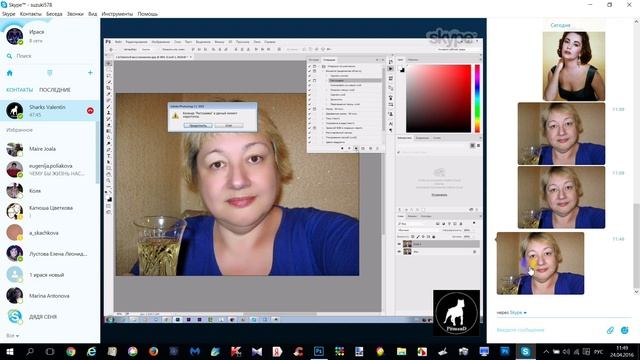Click the Photoshop hue spectrum slider
Image resolution: width=640 pixels, height=360 pixels.
coord(477,98)
